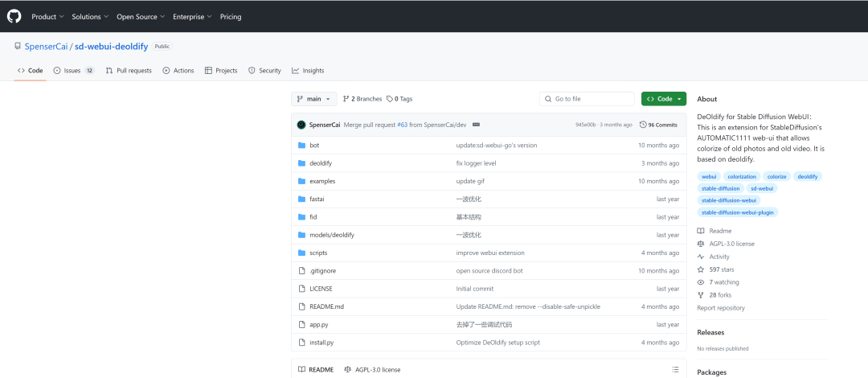The width and height of the screenshot is (868, 378).
Task: Expand commit message ellipsis button
Action: [476, 125]
